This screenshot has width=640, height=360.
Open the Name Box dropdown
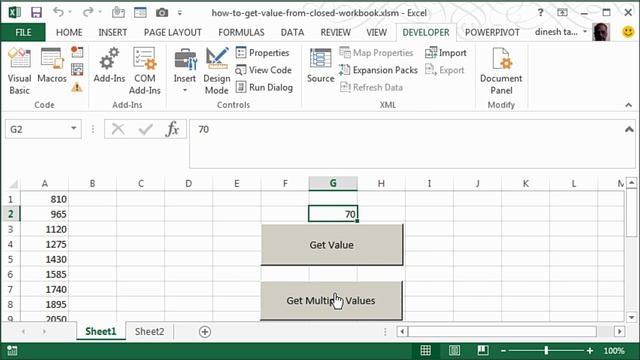(x=73, y=129)
